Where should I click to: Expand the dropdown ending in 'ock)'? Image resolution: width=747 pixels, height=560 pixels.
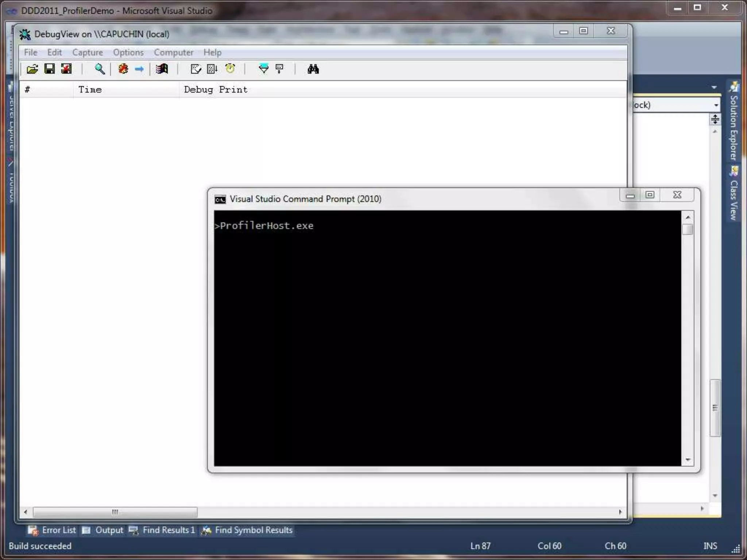[716, 105]
